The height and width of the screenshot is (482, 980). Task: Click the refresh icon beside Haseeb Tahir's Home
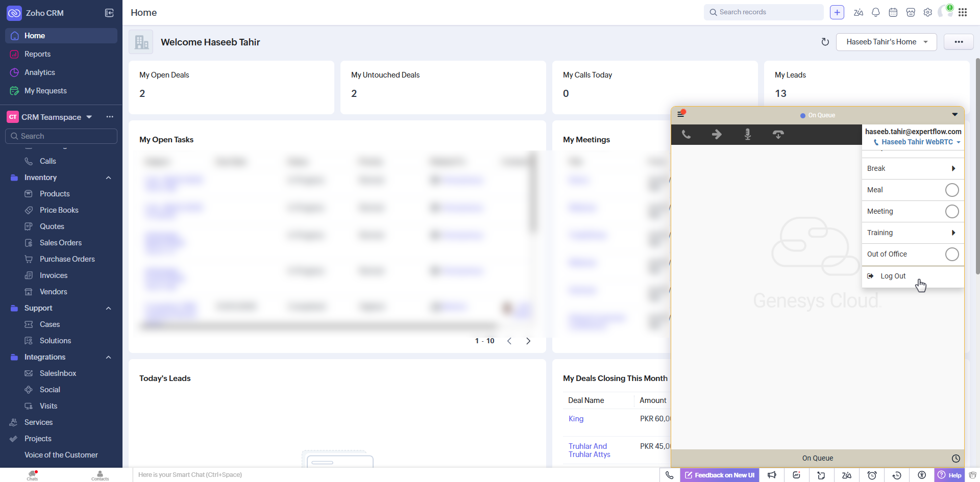coord(825,42)
